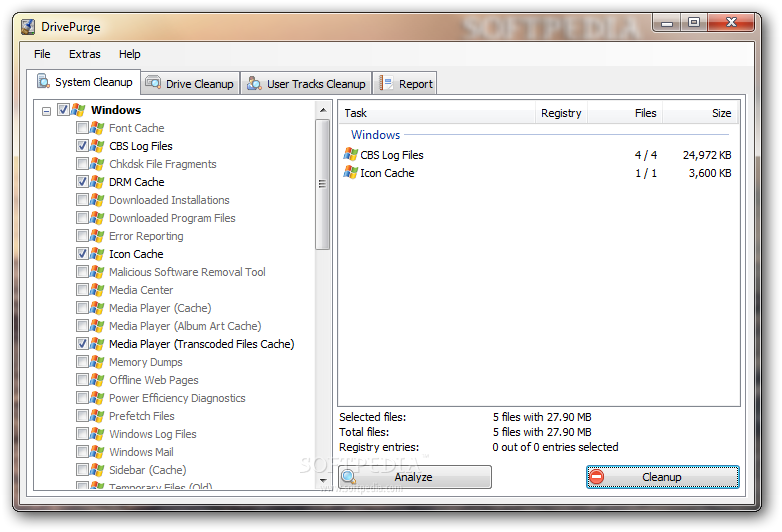Viewport: 782px width, 532px height.
Task: Click the flag icon beside Error Reporting
Action: pos(97,236)
